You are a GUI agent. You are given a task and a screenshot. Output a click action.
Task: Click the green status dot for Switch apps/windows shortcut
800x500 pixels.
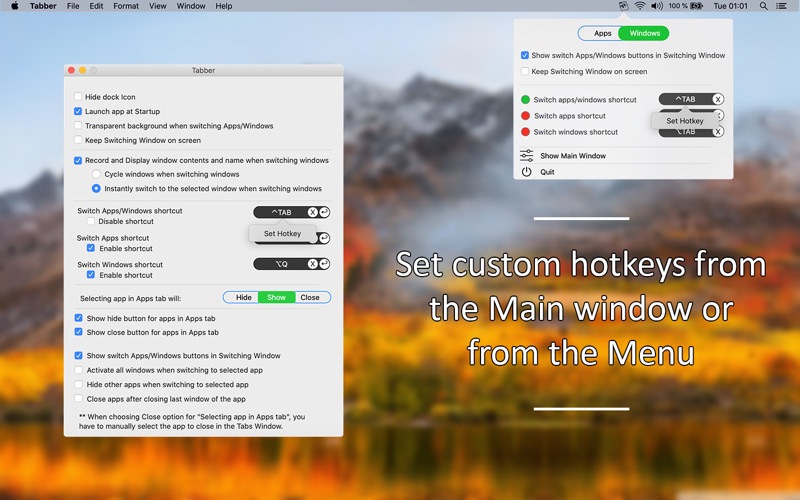point(525,99)
